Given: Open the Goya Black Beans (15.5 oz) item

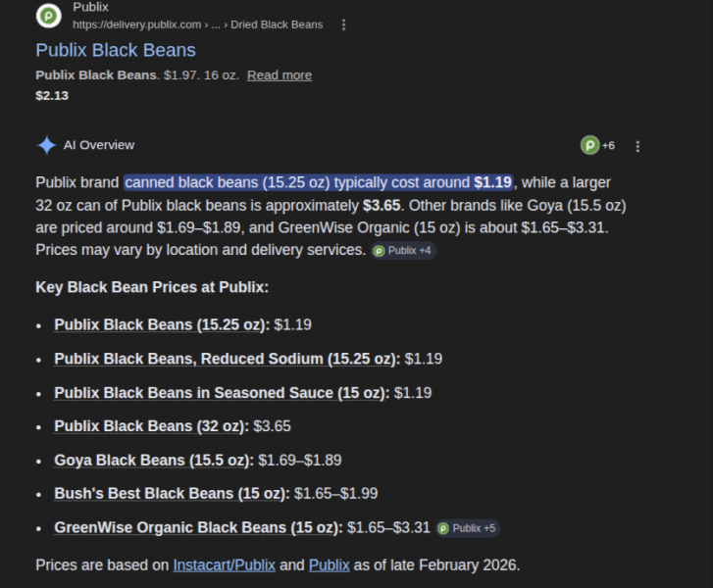Looking at the screenshot, I should pos(154,460).
